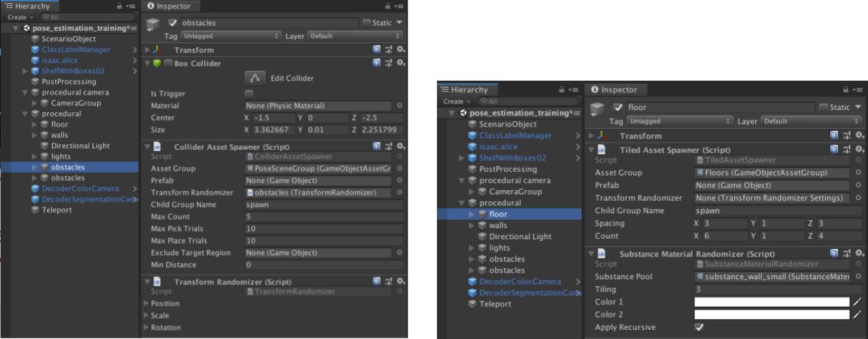Click the Max Count input field
Image resolution: width=868 pixels, height=339 pixels.
click(x=324, y=217)
